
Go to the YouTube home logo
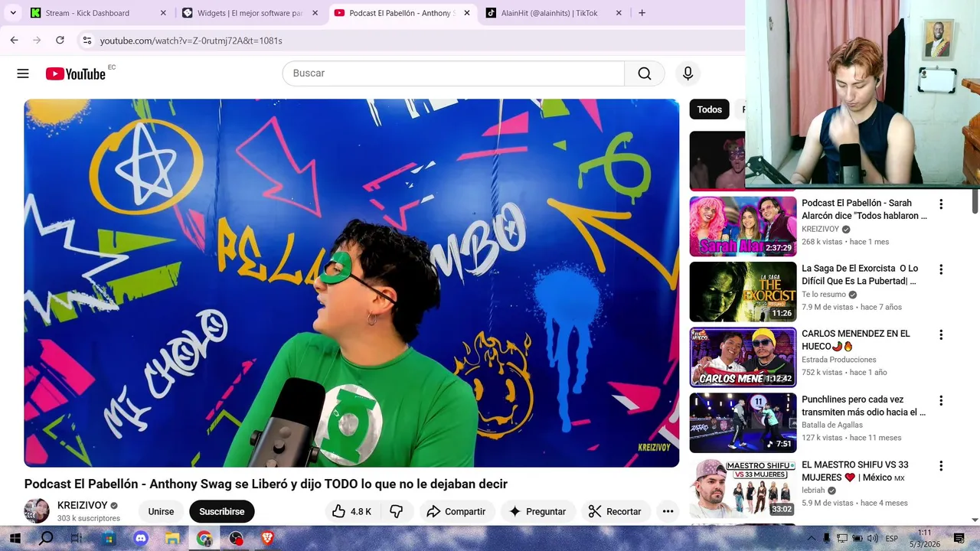tap(75, 73)
